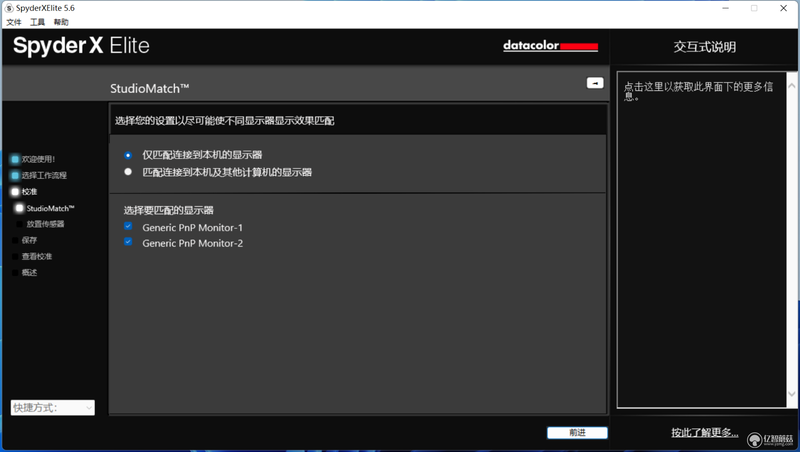
Task: Select 仅匹配连接到本机的显示器 radio option
Action: [128, 155]
